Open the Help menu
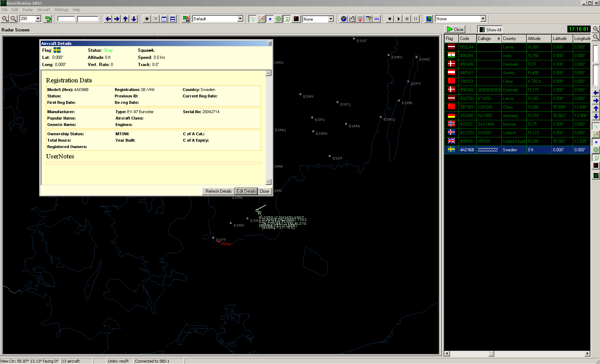Screen dimensions: 600x364 (x=76, y=10)
